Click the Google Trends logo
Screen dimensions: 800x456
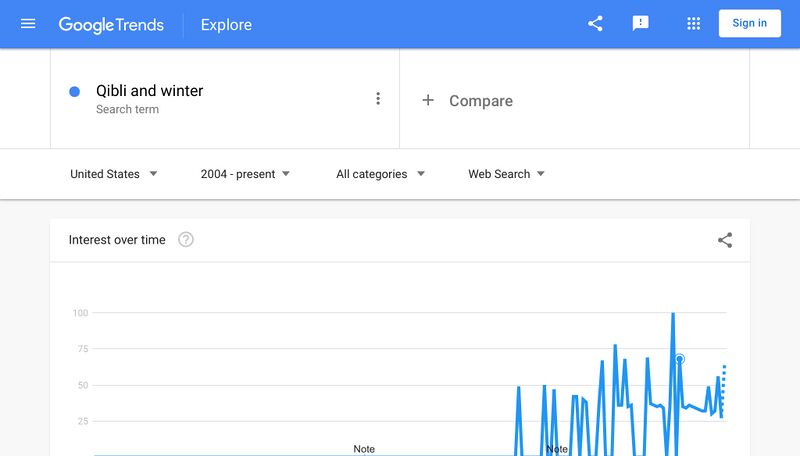coord(111,24)
